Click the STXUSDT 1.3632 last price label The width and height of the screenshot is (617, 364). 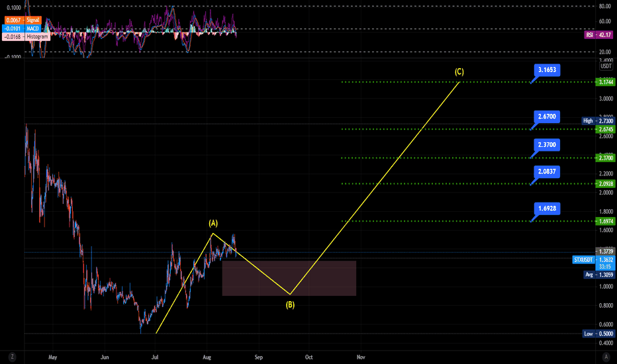[x=594, y=259]
